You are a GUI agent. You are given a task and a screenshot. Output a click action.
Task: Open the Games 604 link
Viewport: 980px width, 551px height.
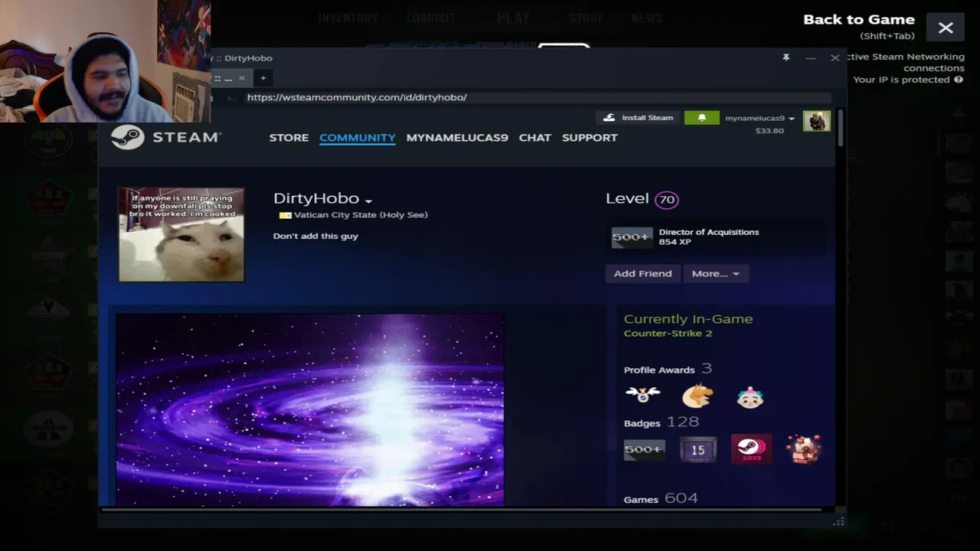pos(661,499)
